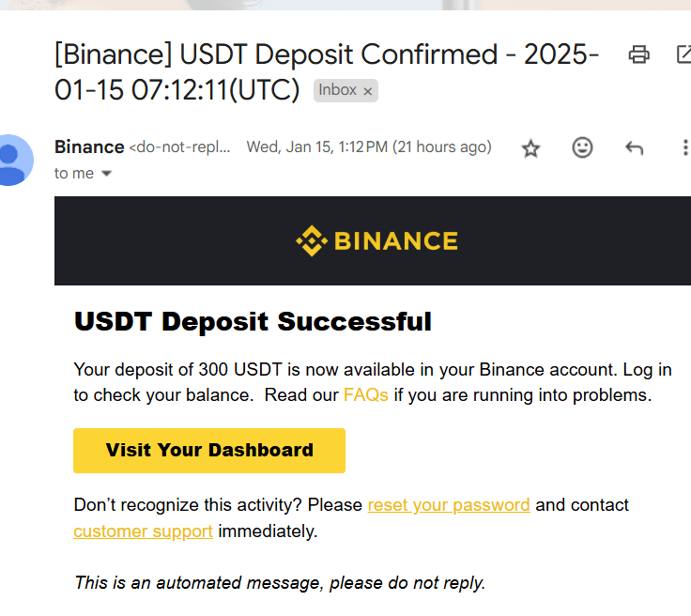Open the FAQs link
The image size is (691, 616).
[x=366, y=395]
